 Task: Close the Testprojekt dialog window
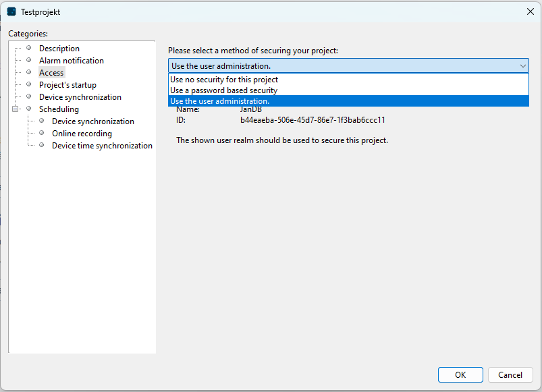coord(530,11)
